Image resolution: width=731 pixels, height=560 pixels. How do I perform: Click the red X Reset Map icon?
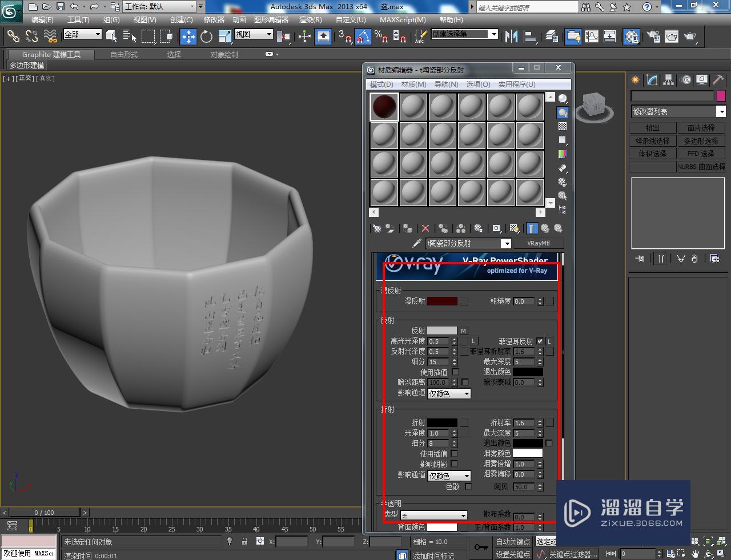click(x=425, y=228)
